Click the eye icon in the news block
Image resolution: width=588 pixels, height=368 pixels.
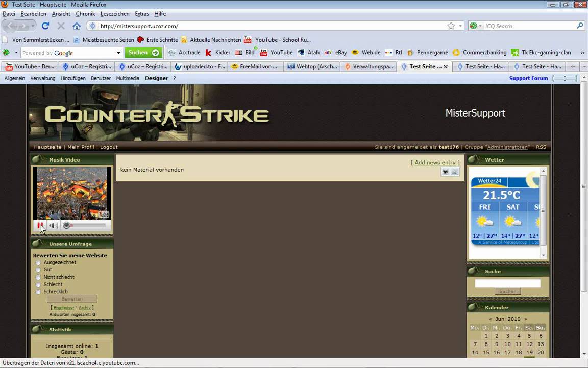445,172
